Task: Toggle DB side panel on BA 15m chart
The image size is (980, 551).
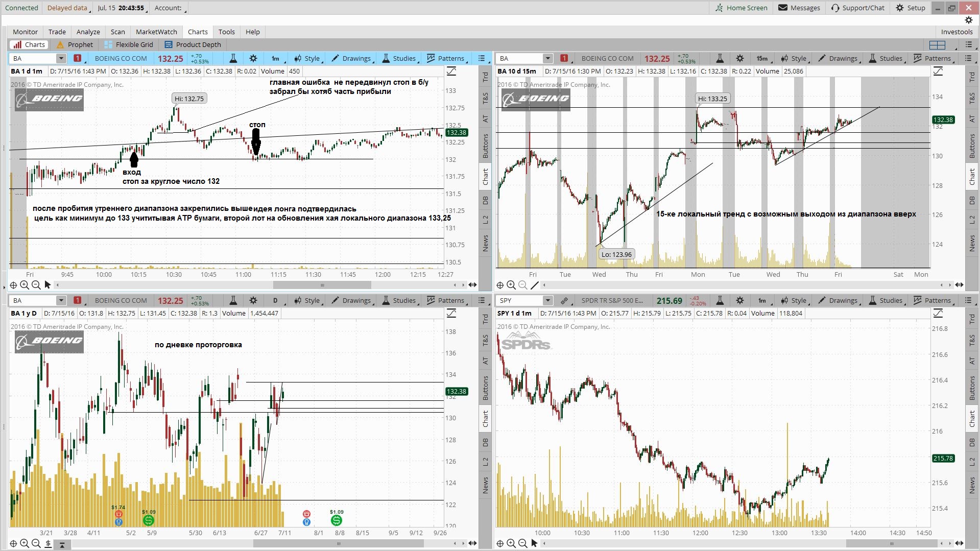Action: (x=972, y=201)
